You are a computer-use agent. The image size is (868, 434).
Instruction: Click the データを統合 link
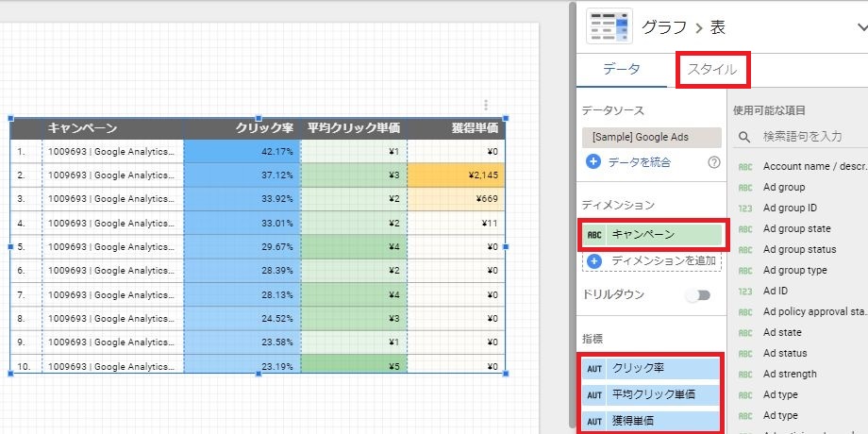(640, 162)
